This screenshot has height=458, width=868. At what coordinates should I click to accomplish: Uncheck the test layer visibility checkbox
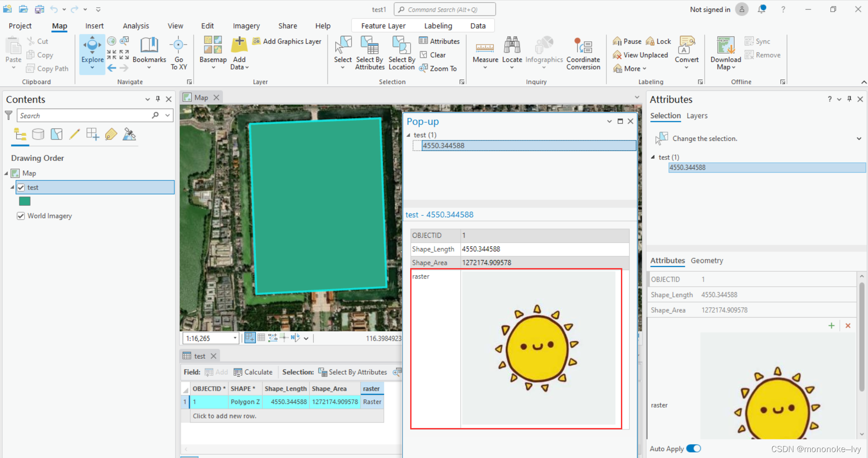pos(21,187)
